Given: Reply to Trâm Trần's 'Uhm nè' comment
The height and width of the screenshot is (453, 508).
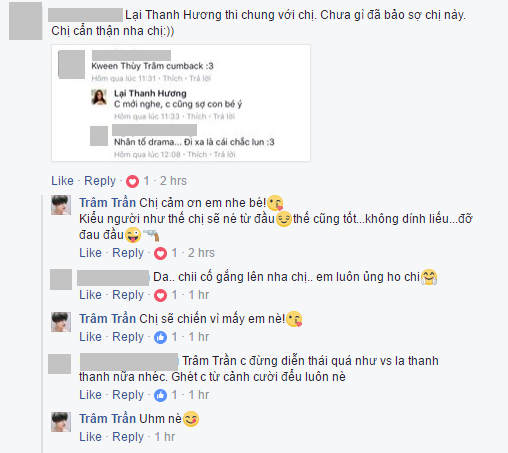Looking at the screenshot, I should point(128,437).
